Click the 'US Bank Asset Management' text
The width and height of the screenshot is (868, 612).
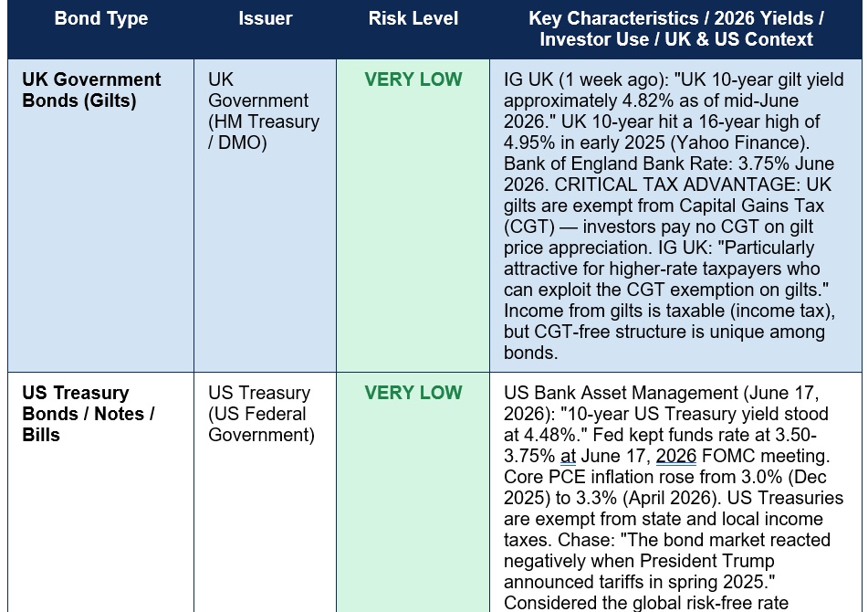[x=621, y=393]
